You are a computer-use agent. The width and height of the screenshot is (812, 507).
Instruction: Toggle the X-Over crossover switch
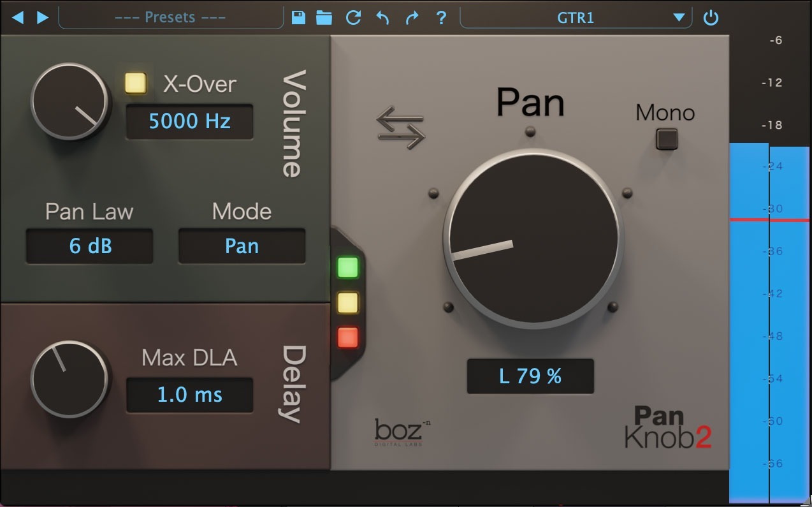(135, 83)
